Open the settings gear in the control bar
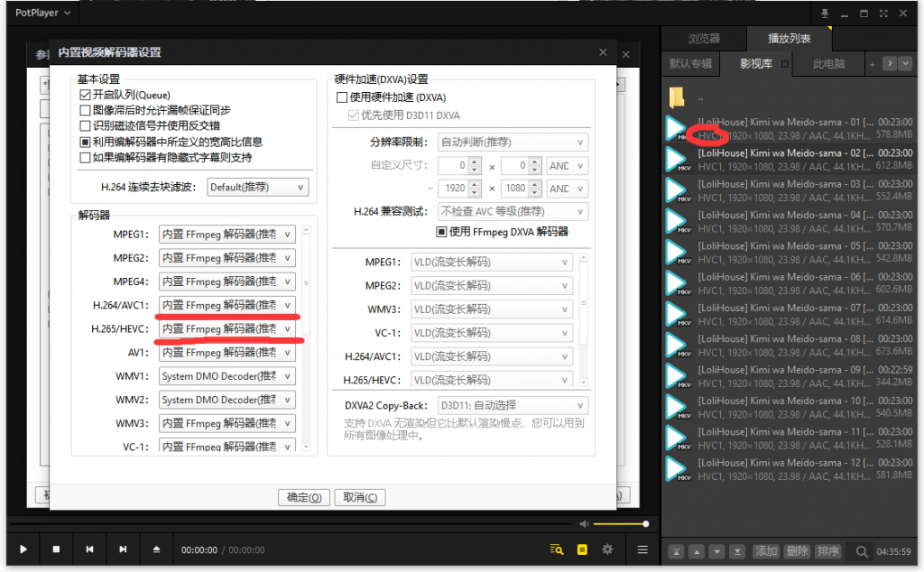 point(607,549)
